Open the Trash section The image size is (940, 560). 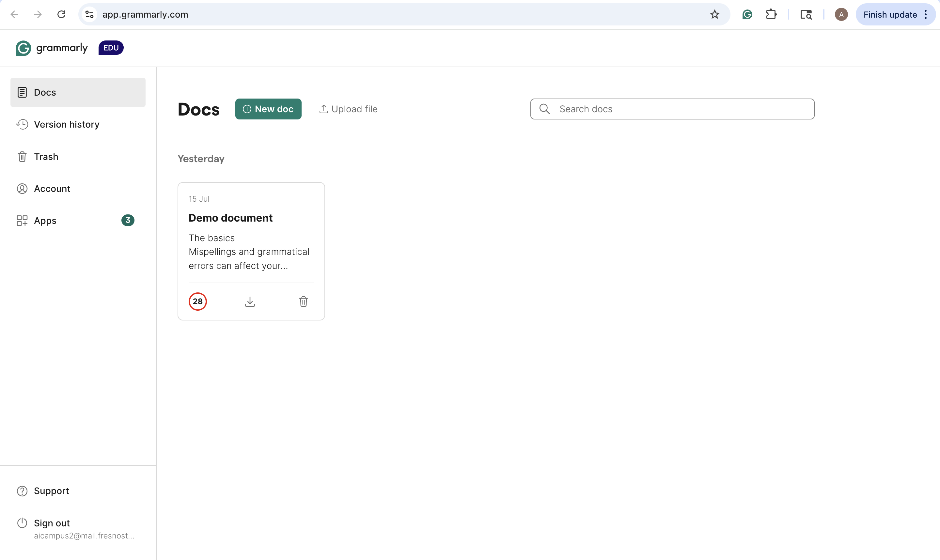click(46, 156)
